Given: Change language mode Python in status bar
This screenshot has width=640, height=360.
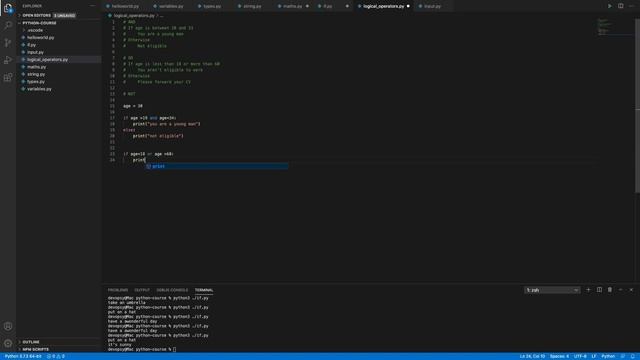Looking at the screenshot, I should tap(608, 356).
